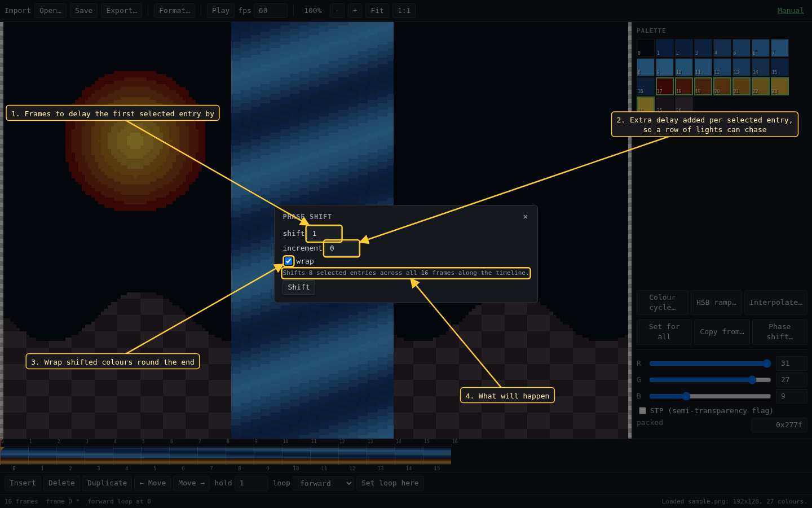812x508 pixels.
Task: Zoom out with the minus button
Action: (x=337, y=11)
